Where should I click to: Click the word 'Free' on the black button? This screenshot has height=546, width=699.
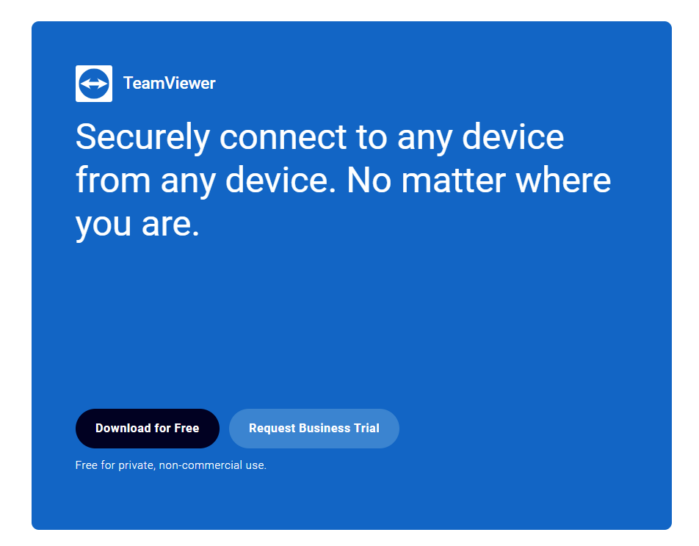click(187, 428)
